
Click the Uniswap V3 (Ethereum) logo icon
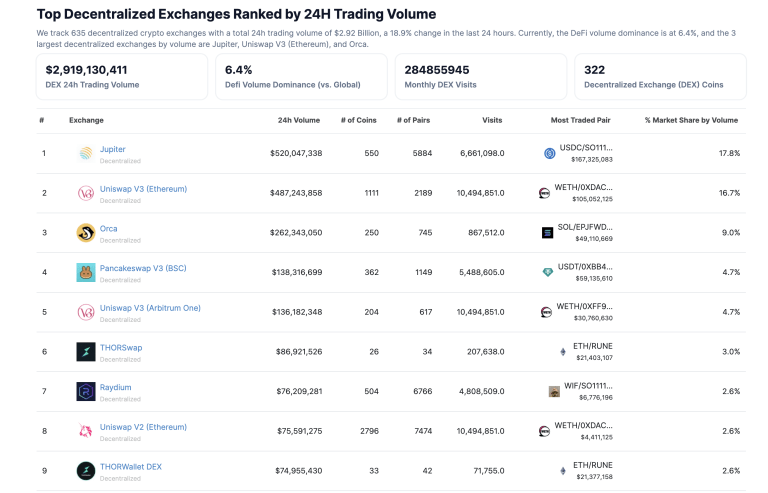(x=85, y=193)
